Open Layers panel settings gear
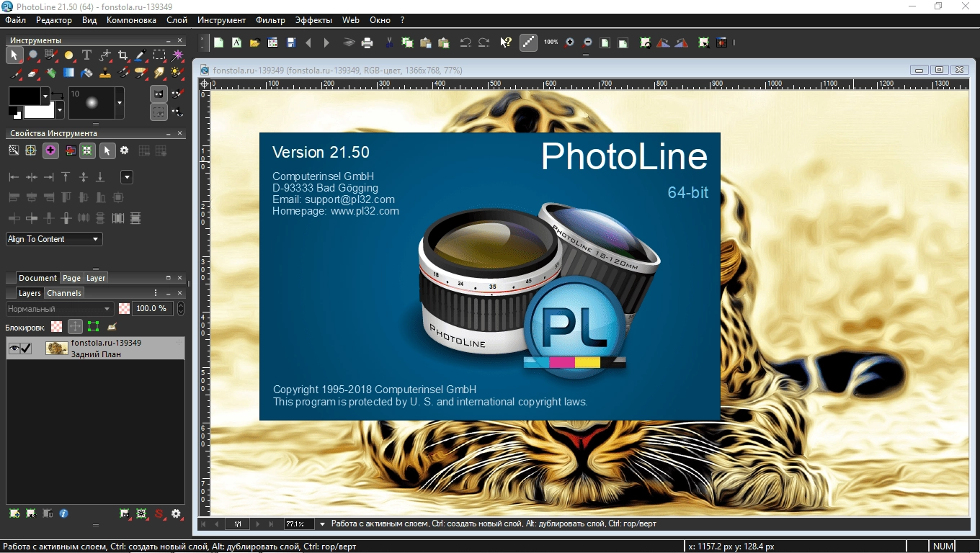 click(x=176, y=513)
